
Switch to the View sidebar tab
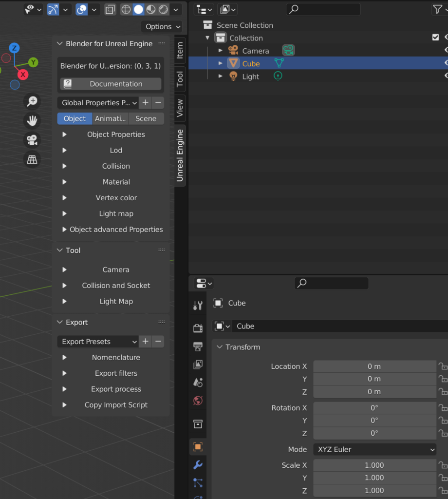(x=180, y=108)
